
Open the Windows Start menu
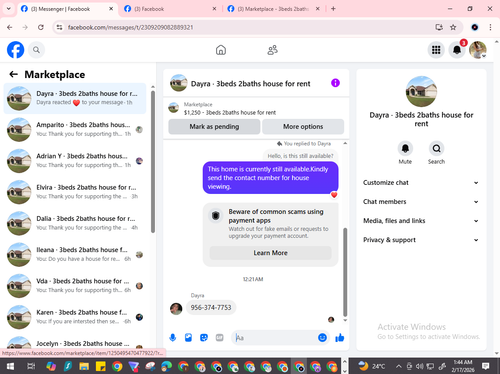coord(10,367)
